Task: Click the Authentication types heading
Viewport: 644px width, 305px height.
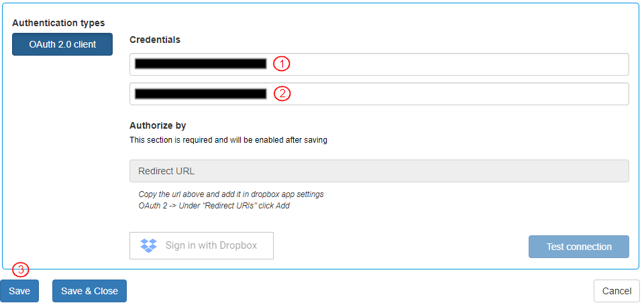Action: pos(58,23)
